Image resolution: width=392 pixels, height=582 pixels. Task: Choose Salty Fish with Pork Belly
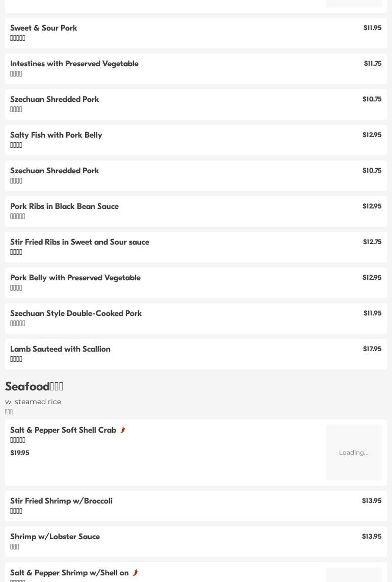pos(56,135)
